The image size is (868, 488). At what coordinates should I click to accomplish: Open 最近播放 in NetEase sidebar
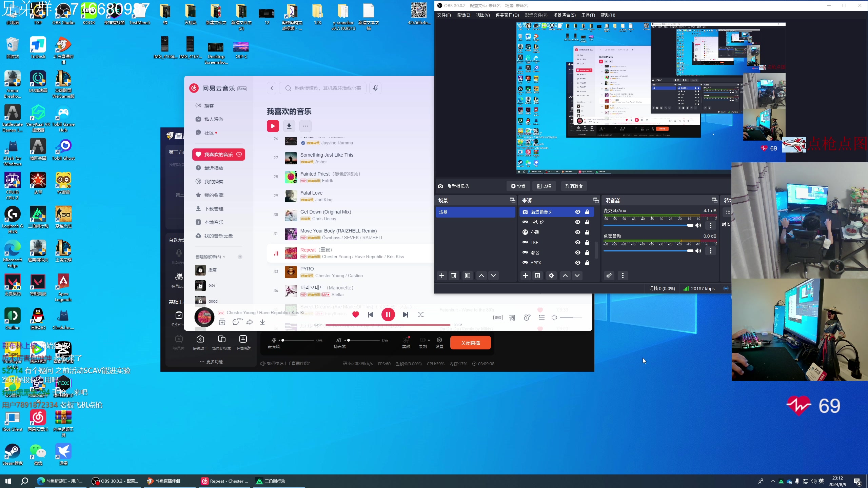(218, 168)
